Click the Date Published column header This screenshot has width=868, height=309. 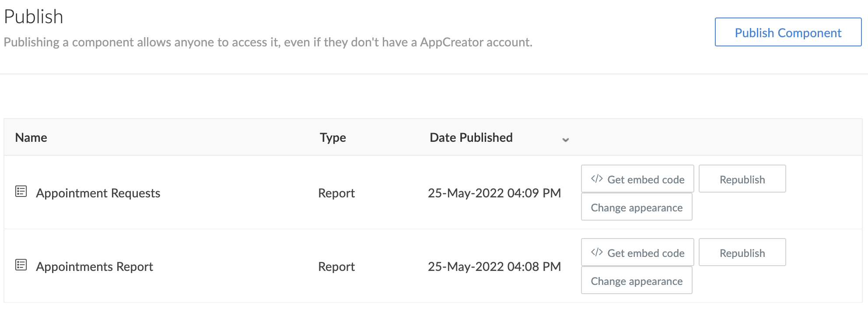click(x=471, y=137)
